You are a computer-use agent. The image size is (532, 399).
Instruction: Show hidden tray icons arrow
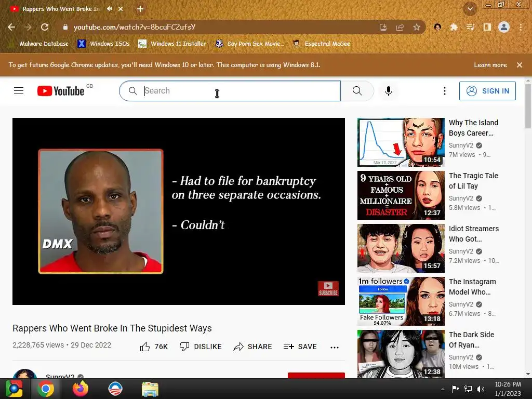pyautogui.click(x=443, y=389)
